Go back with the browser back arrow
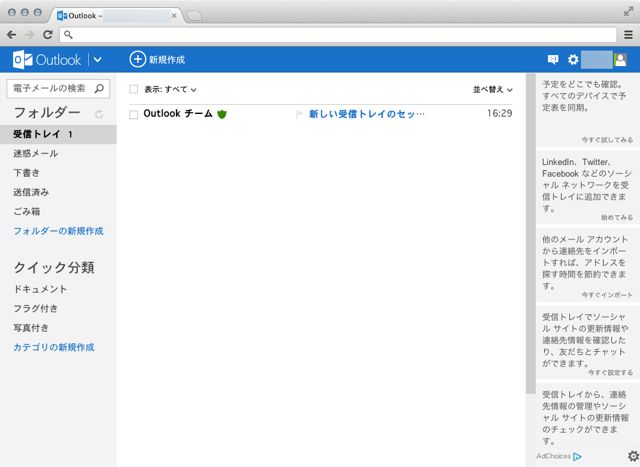Image resolution: width=640 pixels, height=467 pixels. click(x=11, y=35)
